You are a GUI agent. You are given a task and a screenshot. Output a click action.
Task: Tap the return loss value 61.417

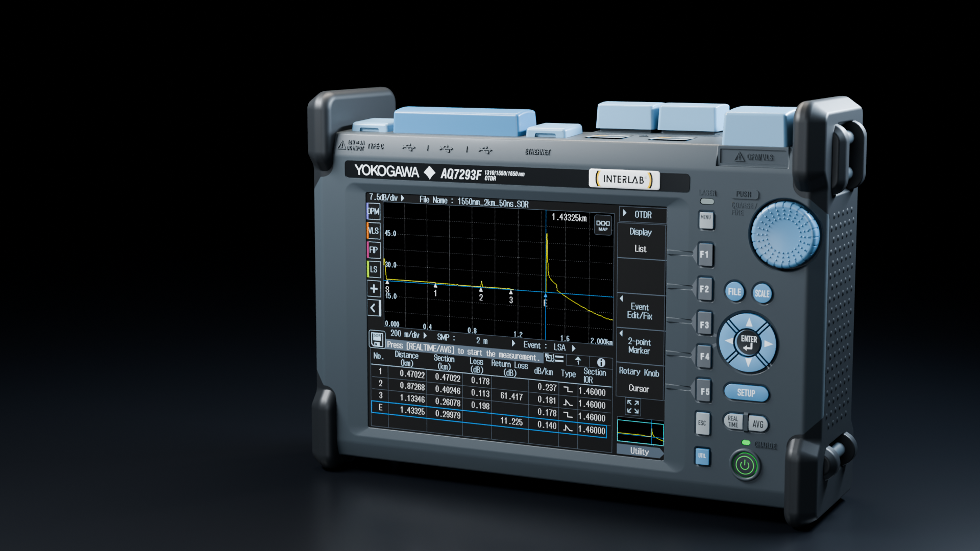[511, 396]
